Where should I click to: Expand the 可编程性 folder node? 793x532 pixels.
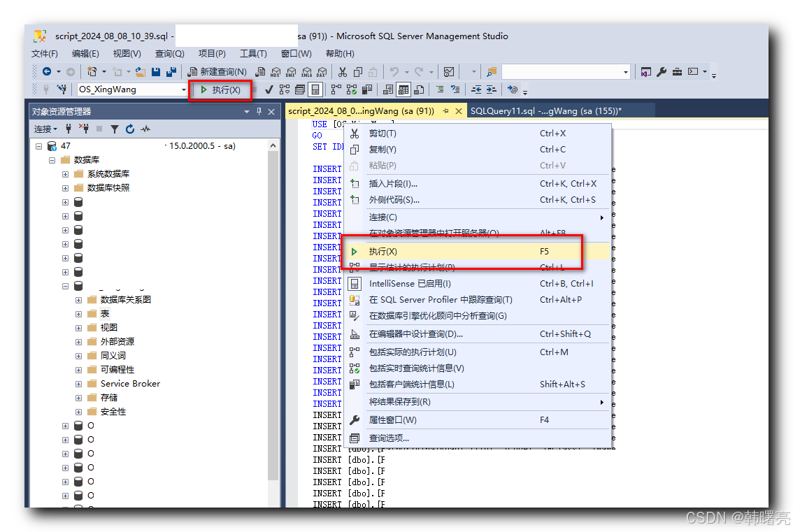point(78,371)
